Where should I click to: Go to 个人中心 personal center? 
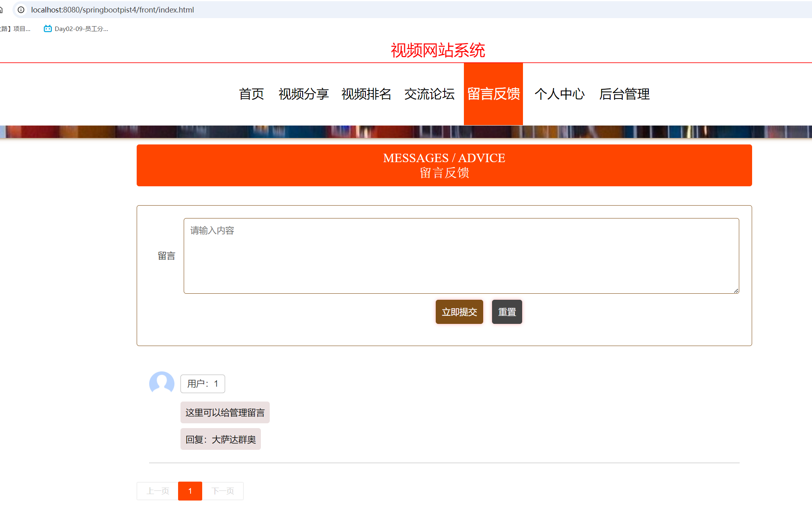click(560, 94)
